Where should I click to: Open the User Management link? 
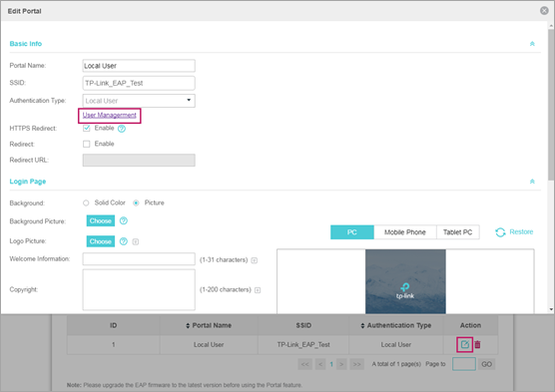point(110,115)
